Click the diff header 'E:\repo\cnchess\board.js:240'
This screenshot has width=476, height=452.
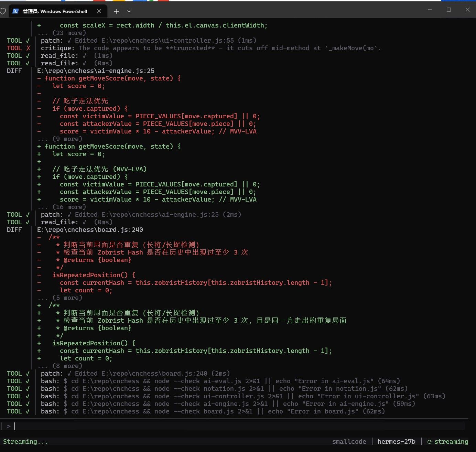click(90, 230)
